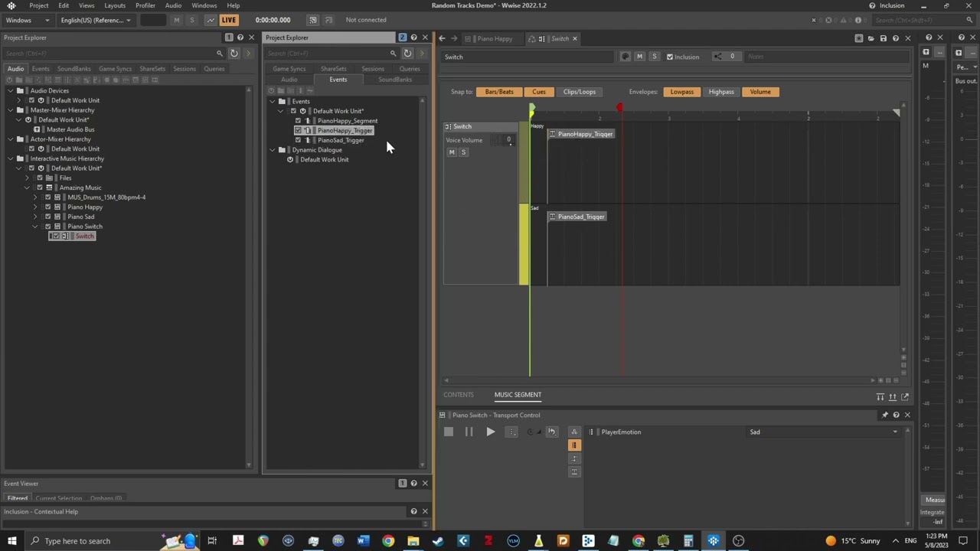Toggle checkbox for Piano Sad container
The height and width of the screenshot is (551, 980).
[x=47, y=217]
